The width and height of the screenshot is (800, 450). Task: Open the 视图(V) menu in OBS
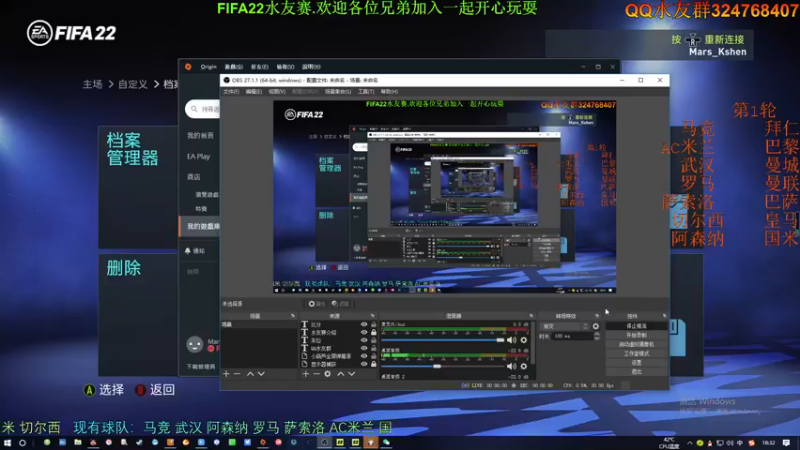coord(277,92)
